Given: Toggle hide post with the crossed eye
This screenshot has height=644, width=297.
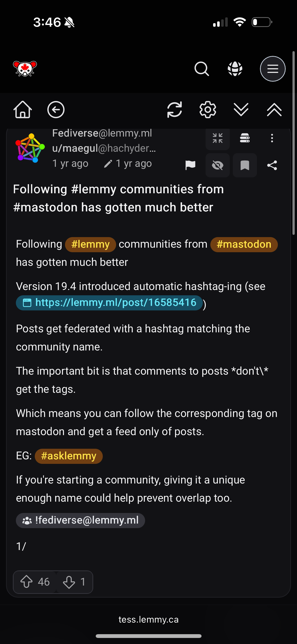Looking at the screenshot, I should (218, 165).
